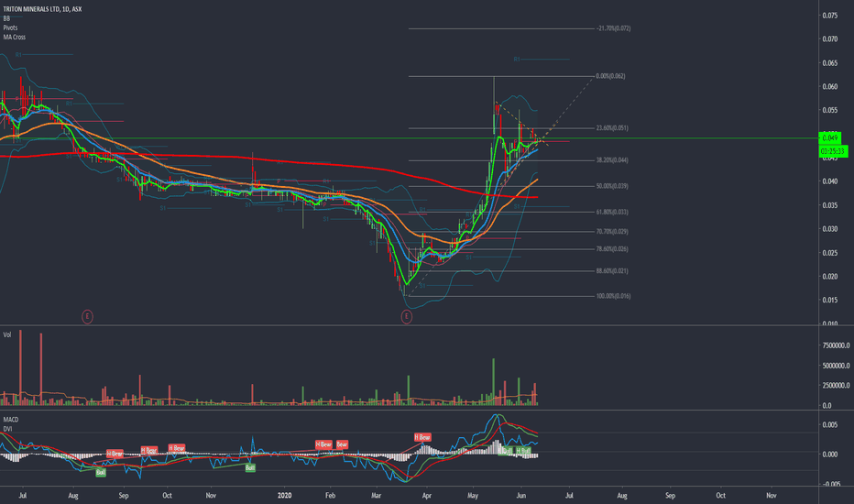Click the 0.025 price axis value
Screen dimensions: 854x504
coord(830,253)
